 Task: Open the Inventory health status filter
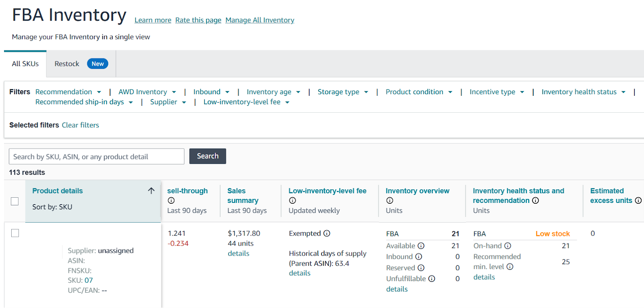coord(584,92)
